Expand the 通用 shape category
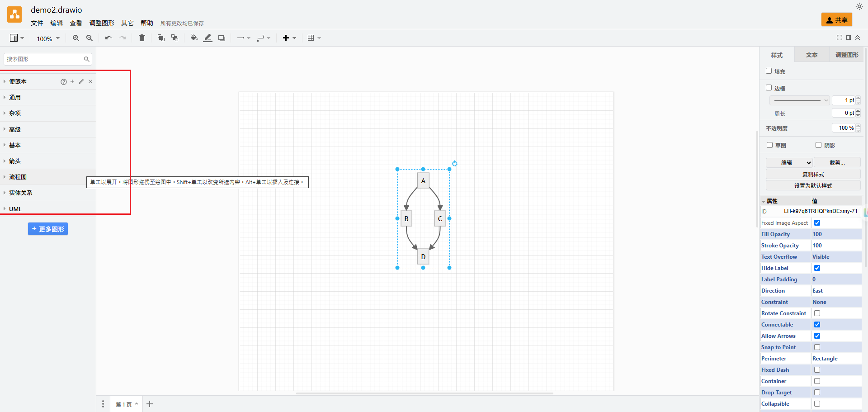The height and width of the screenshot is (412, 868). click(x=48, y=98)
